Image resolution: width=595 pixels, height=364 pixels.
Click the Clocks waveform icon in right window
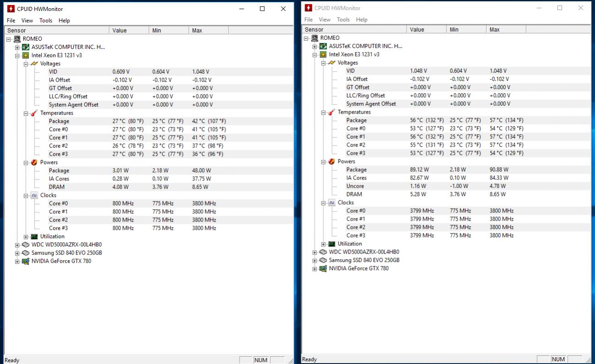coord(332,203)
